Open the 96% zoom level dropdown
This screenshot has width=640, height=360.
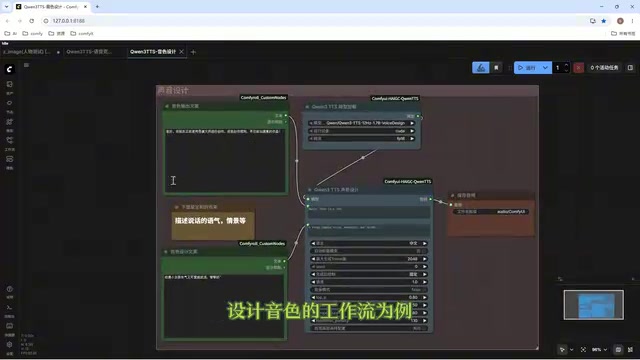pyautogui.click(x=599, y=349)
